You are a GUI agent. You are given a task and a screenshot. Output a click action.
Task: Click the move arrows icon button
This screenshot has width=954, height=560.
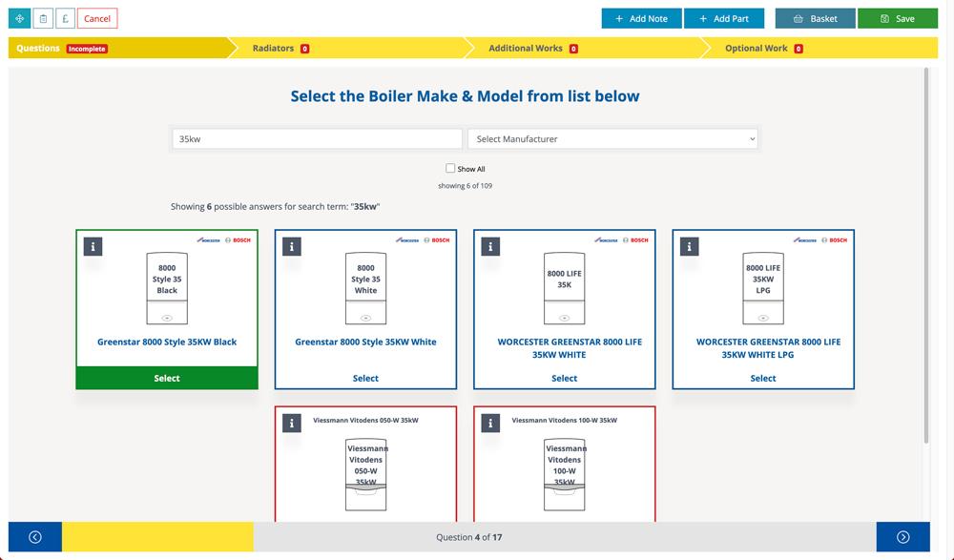click(x=19, y=18)
